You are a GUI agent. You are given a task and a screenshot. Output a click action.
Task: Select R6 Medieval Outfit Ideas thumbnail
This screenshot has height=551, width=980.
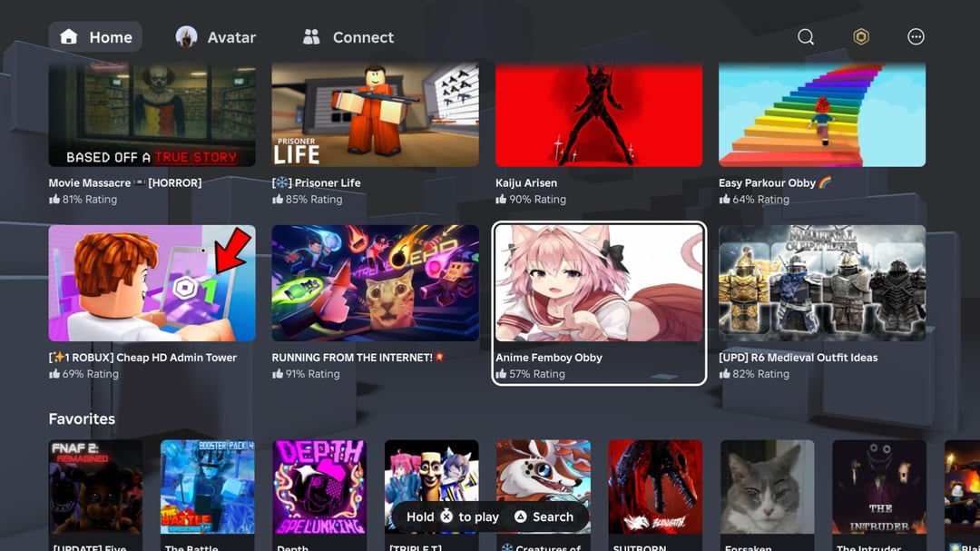click(822, 283)
